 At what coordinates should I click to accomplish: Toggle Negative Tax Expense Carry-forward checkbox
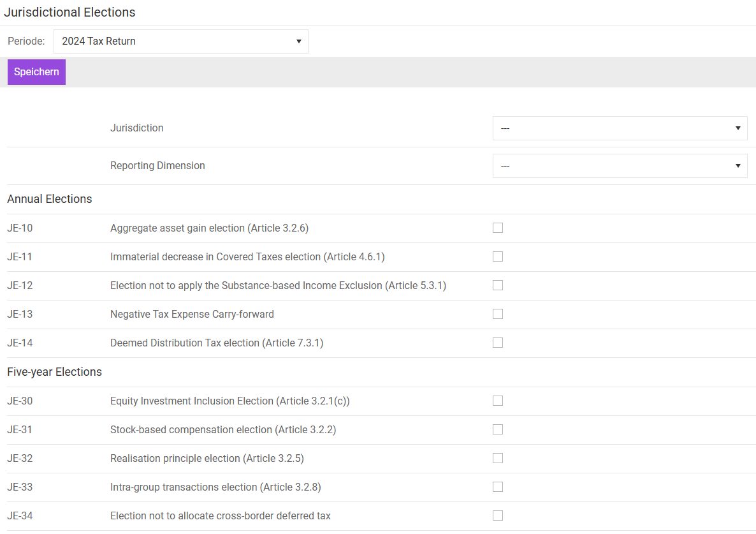498,315
